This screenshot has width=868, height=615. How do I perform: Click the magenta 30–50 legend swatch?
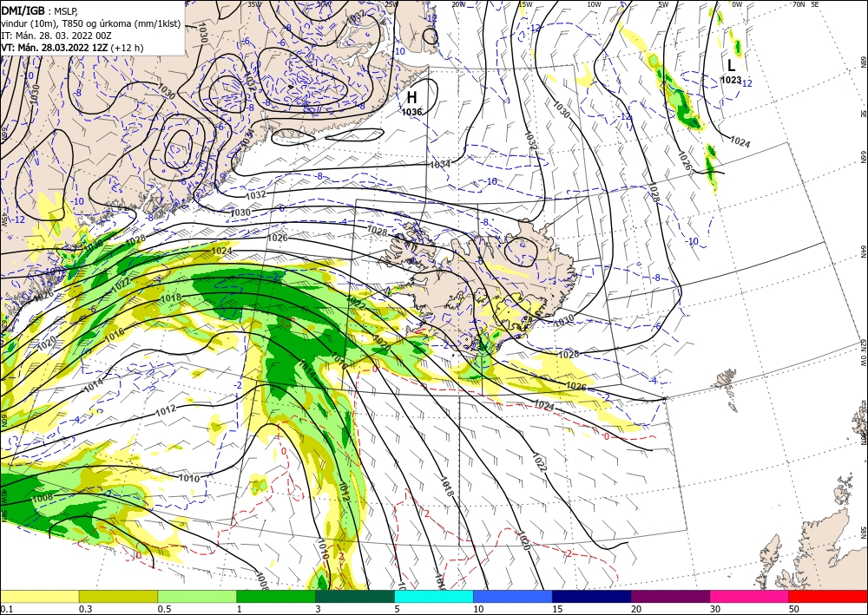[750, 596]
